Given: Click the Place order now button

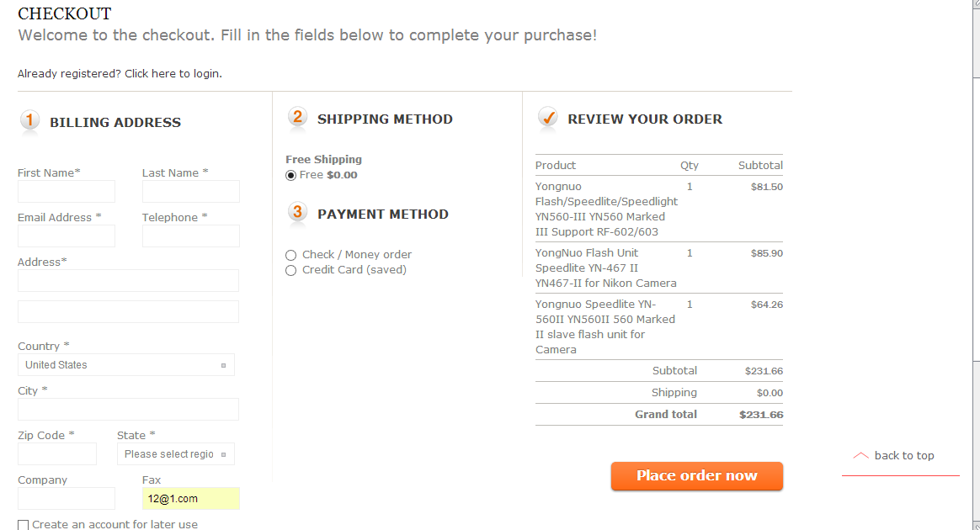Looking at the screenshot, I should [697, 475].
